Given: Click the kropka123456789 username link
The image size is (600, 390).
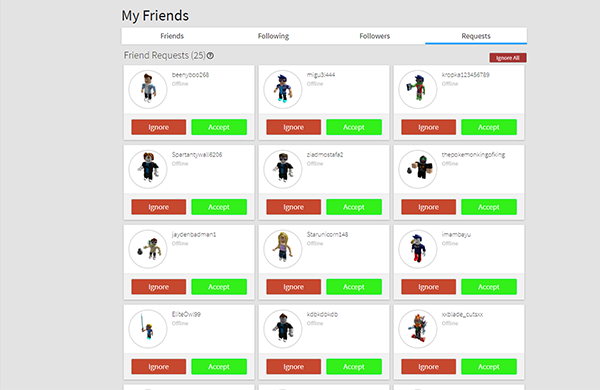Looking at the screenshot, I should pos(465,75).
